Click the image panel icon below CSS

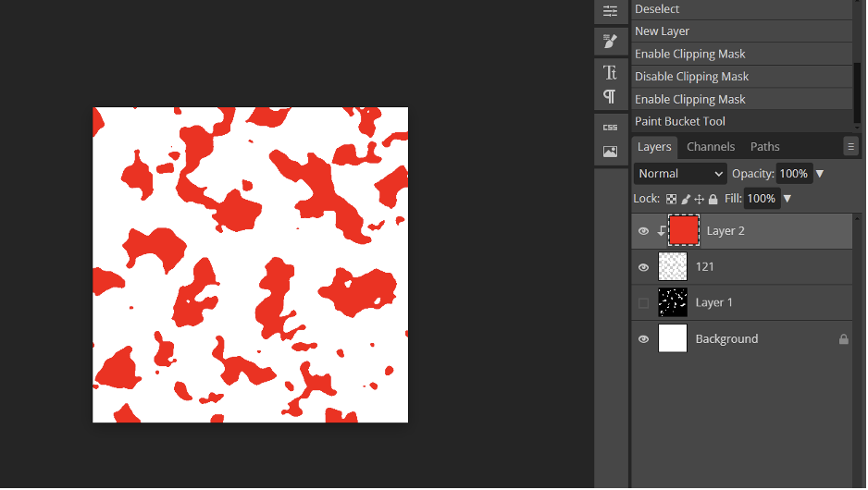(610, 152)
